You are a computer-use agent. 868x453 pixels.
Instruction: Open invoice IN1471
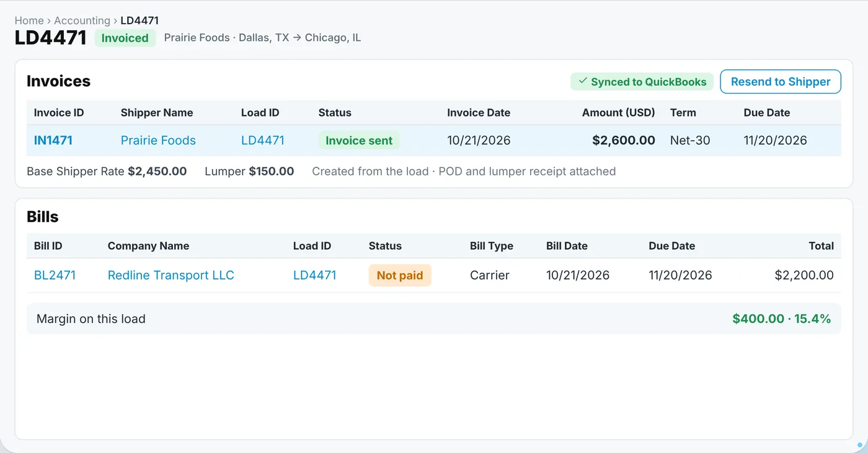pos(53,140)
